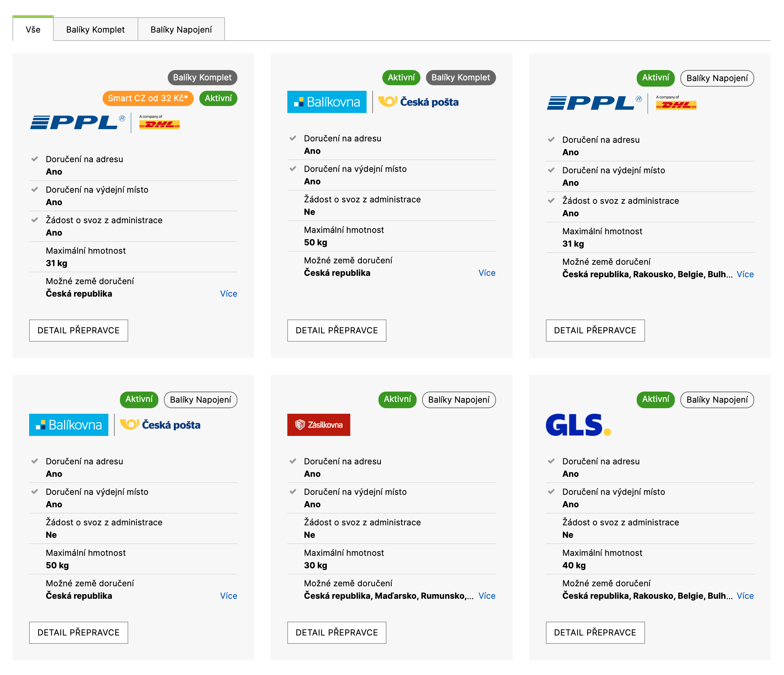Click Aktivní badge next to Smart CZ label
This screenshot has height=675, width=784.
[218, 98]
